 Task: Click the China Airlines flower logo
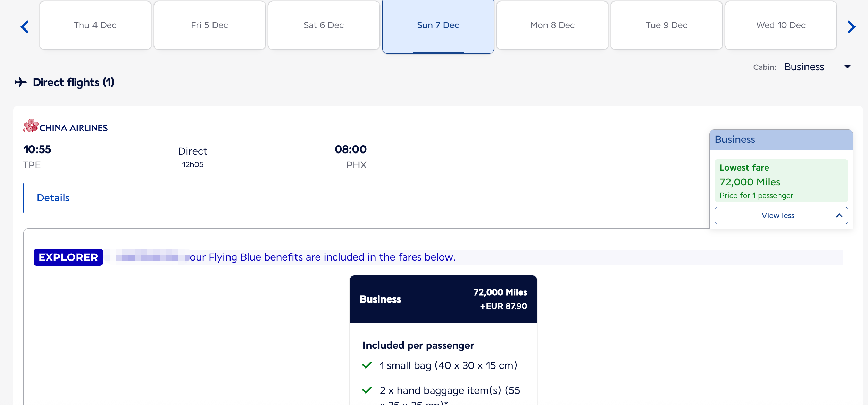pyautogui.click(x=31, y=126)
